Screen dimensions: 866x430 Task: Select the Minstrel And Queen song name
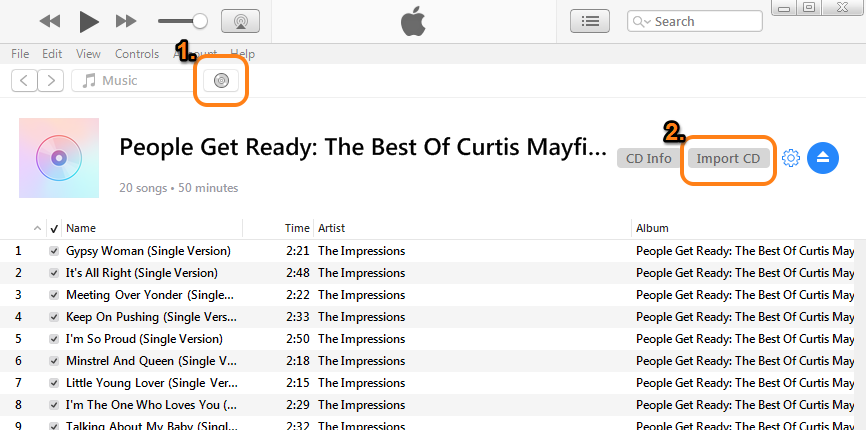click(151, 361)
